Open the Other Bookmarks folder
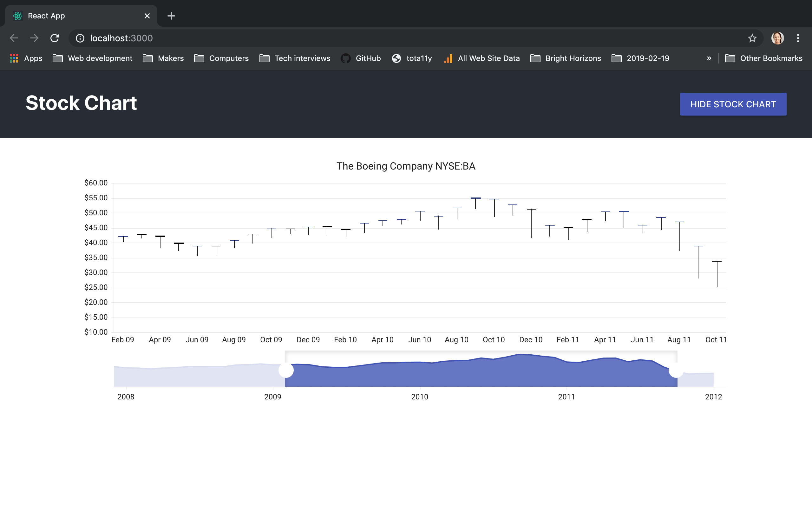This screenshot has height=508, width=812. pyautogui.click(x=764, y=58)
